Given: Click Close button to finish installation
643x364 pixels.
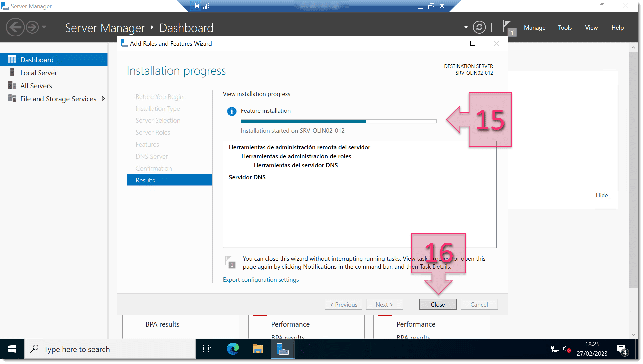Looking at the screenshot, I should 438,304.
